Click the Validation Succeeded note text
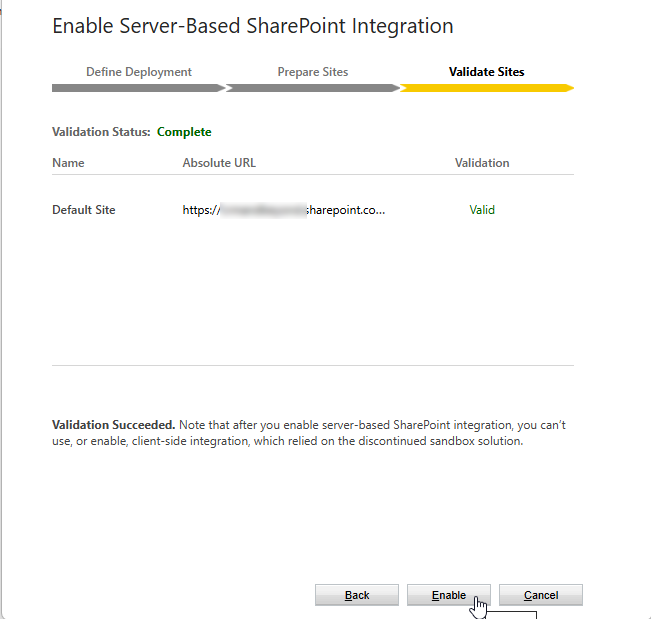The height and width of the screenshot is (619, 651). 309,433
